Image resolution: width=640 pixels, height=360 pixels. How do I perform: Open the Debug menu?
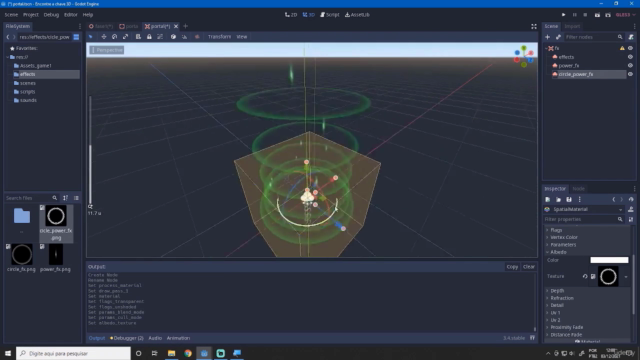pos(51,15)
